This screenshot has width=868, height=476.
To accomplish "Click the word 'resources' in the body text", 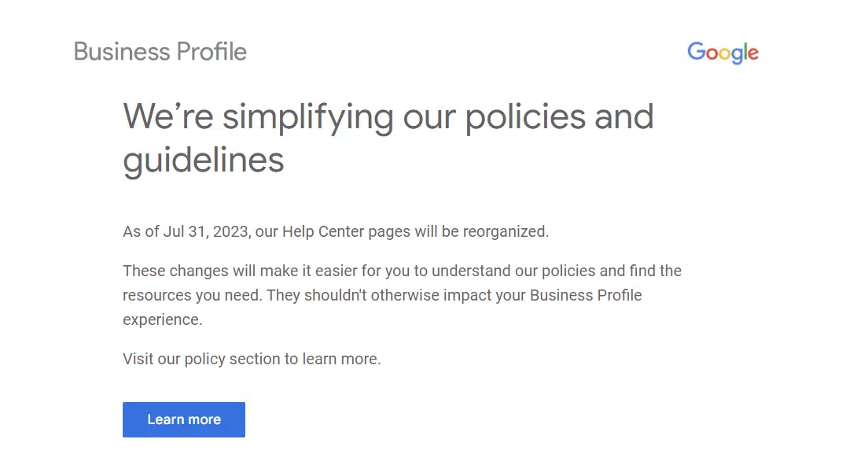I will (x=156, y=295).
